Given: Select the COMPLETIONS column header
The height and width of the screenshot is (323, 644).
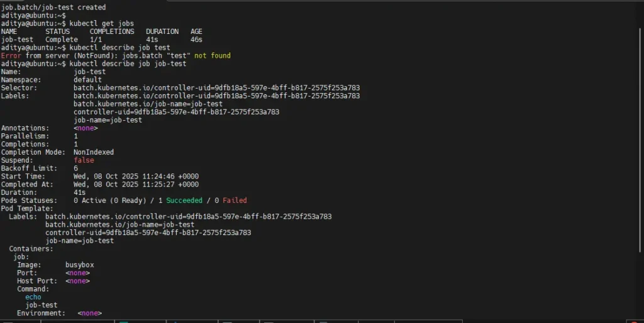Looking at the screenshot, I should 111,31.
